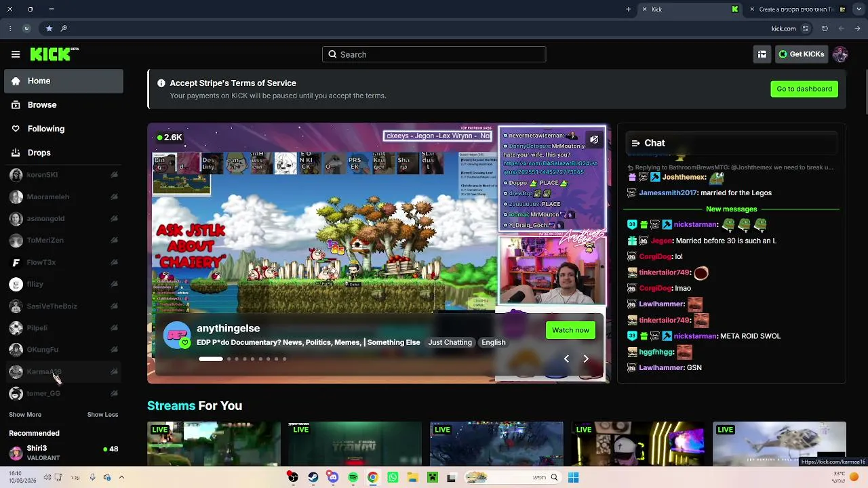Click tinkertailor749 username above CorgiDog lmao
This screenshot has width=868, height=488.
click(x=665, y=272)
